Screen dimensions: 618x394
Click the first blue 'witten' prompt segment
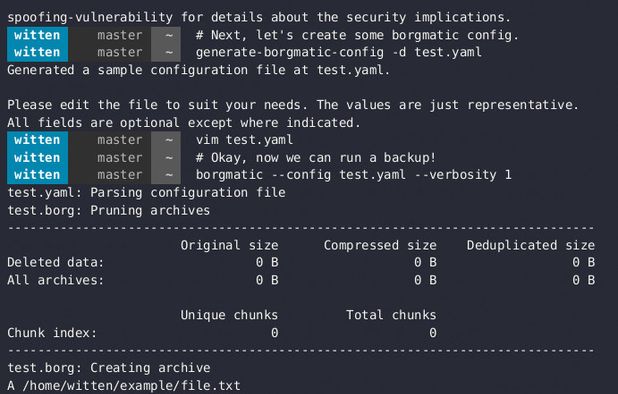pos(37,35)
